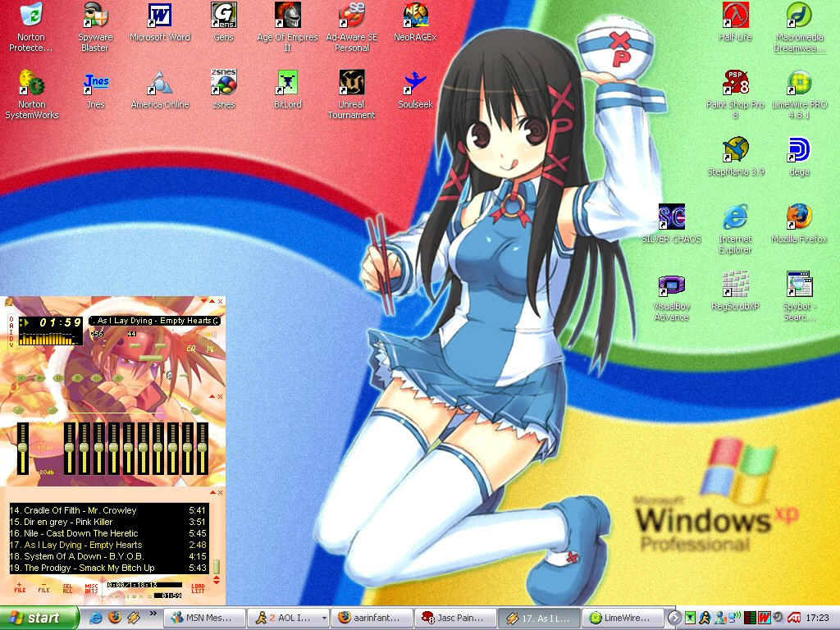Image resolution: width=840 pixels, height=630 pixels.
Task: Switch to the Jasc Paint Shop taskbar button
Action: click(x=456, y=619)
